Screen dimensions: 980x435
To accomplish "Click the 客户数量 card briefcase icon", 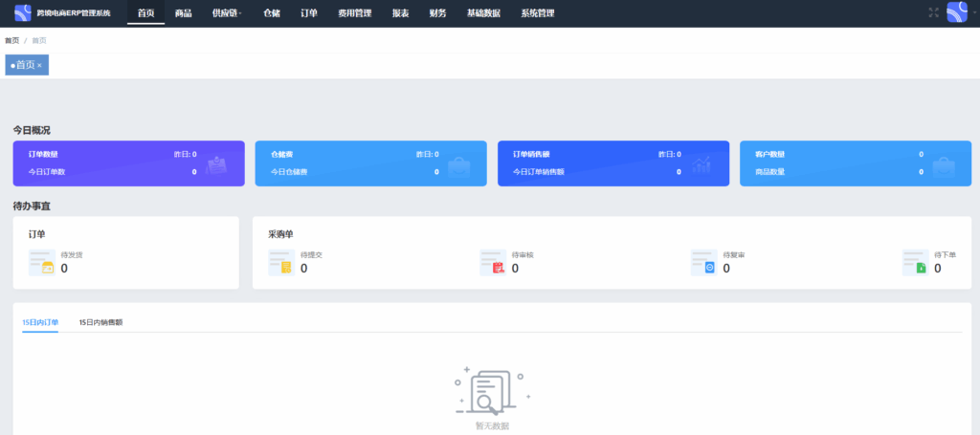I will pyautogui.click(x=943, y=166).
